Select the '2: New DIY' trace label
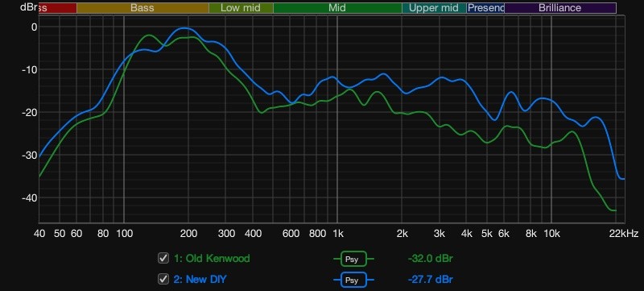The width and height of the screenshot is (644, 291). pyautogui.click(x=200, y=280)
